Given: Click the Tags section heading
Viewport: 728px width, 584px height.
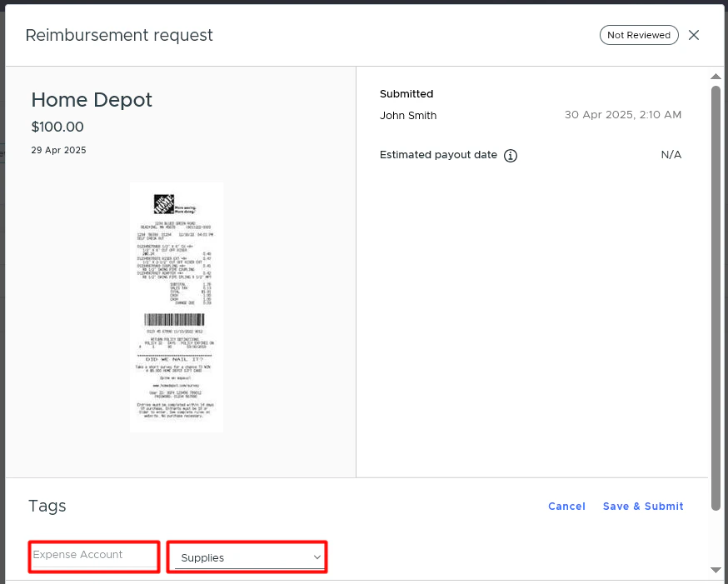Looking at the screenshot, I should 47,506.
